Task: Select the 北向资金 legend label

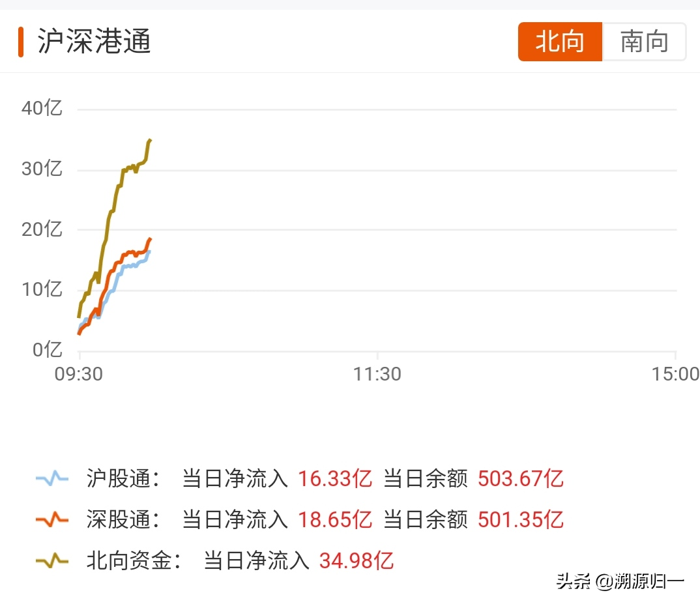Action: click(134, 560)
